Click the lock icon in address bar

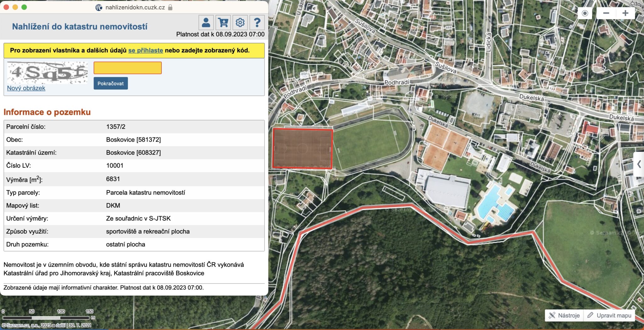pos(170,7)
